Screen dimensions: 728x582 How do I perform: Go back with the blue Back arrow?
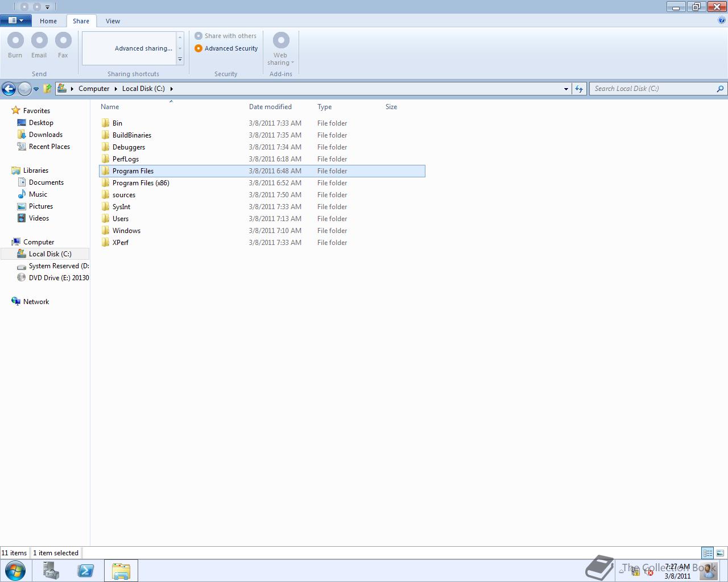[9, 89]
